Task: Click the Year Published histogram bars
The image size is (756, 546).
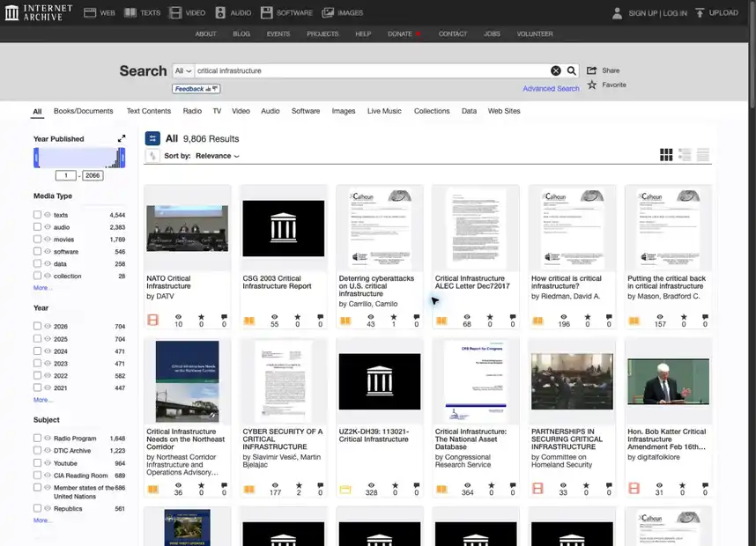Action: tap(79, 158)
